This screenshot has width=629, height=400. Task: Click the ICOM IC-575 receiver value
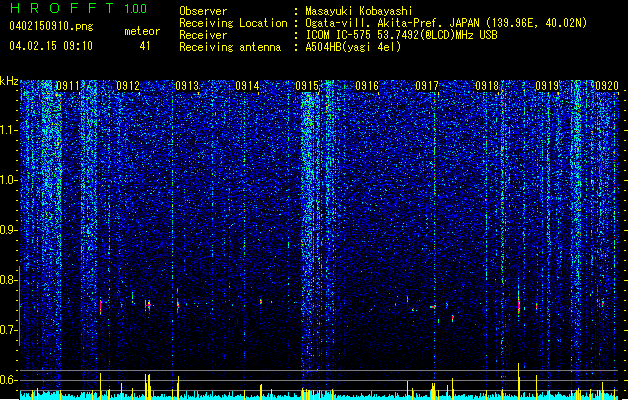coord(401,35)
